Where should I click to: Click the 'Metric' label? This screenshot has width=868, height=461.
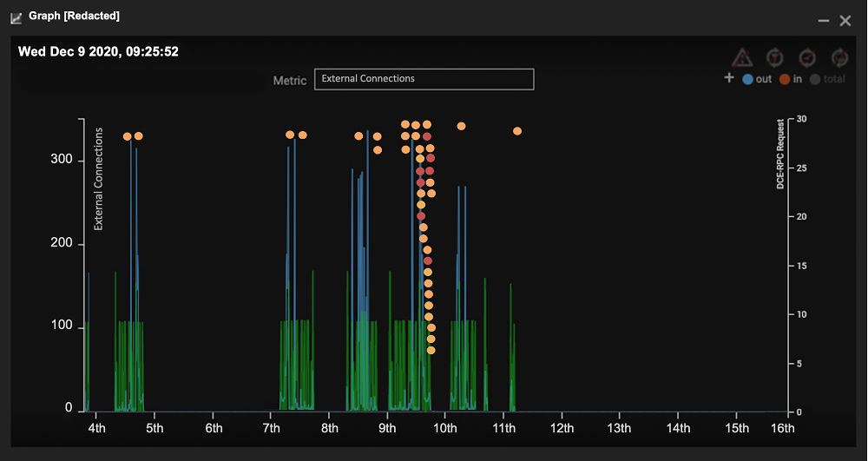coord(290,81)
